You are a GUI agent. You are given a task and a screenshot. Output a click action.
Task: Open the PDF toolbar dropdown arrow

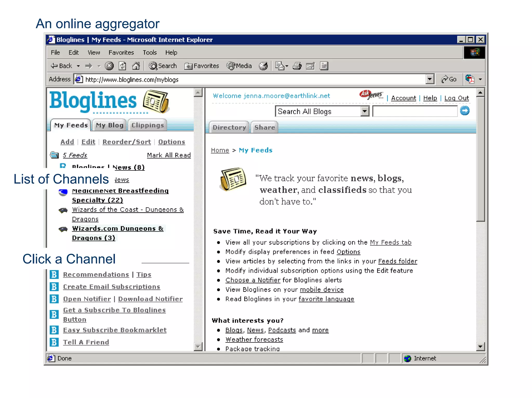click(x=480, y=79)
